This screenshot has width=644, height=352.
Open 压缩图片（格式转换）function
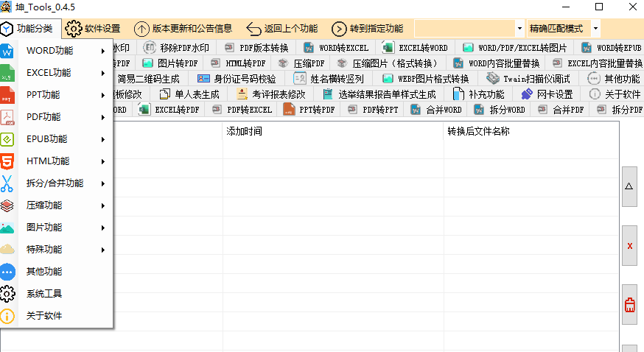(388, 63)
